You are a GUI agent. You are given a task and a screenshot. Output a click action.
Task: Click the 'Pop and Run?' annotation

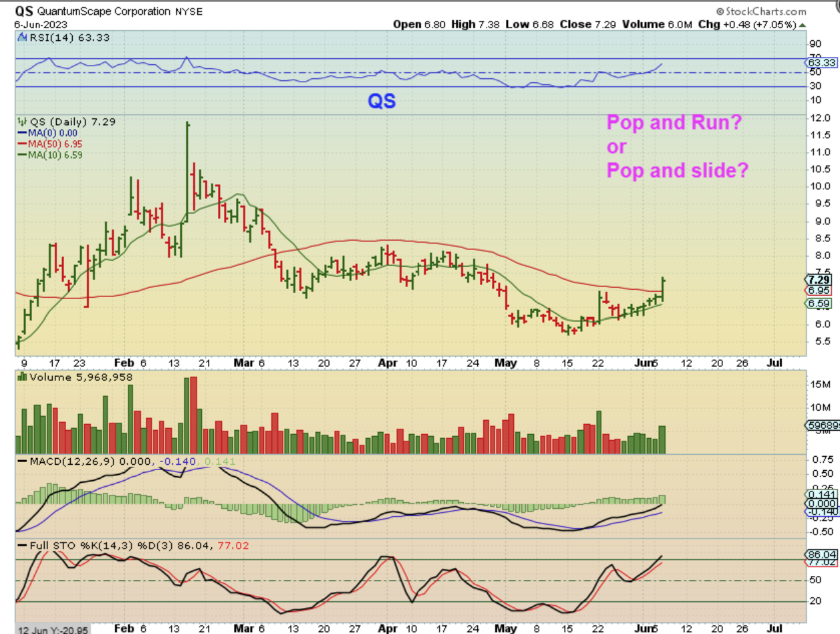pos(674,122)
